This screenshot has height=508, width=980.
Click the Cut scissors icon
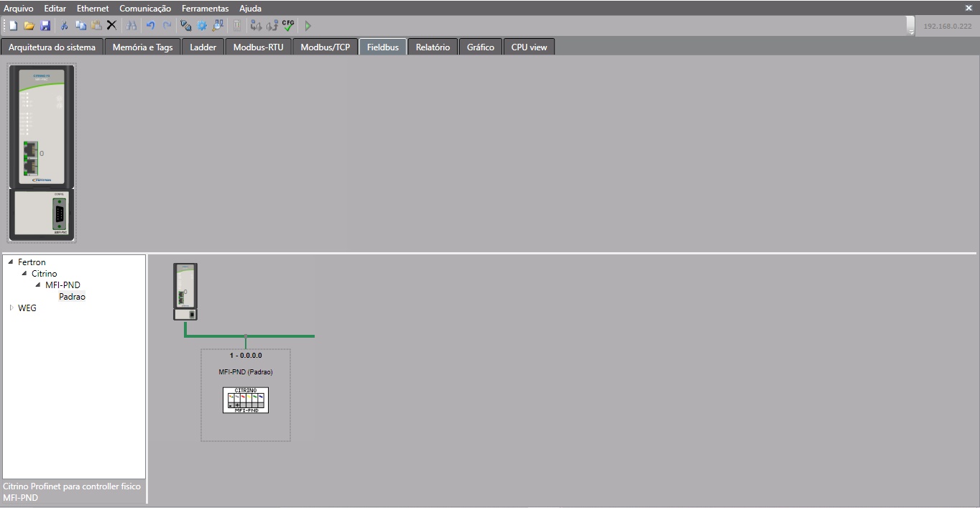(64, 26)
